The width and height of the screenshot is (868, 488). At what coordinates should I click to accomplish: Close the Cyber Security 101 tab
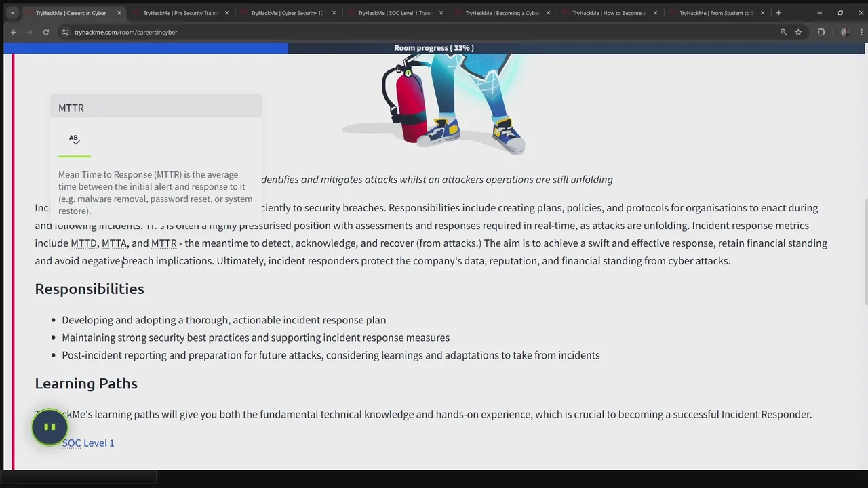click(x=334, y=13)
